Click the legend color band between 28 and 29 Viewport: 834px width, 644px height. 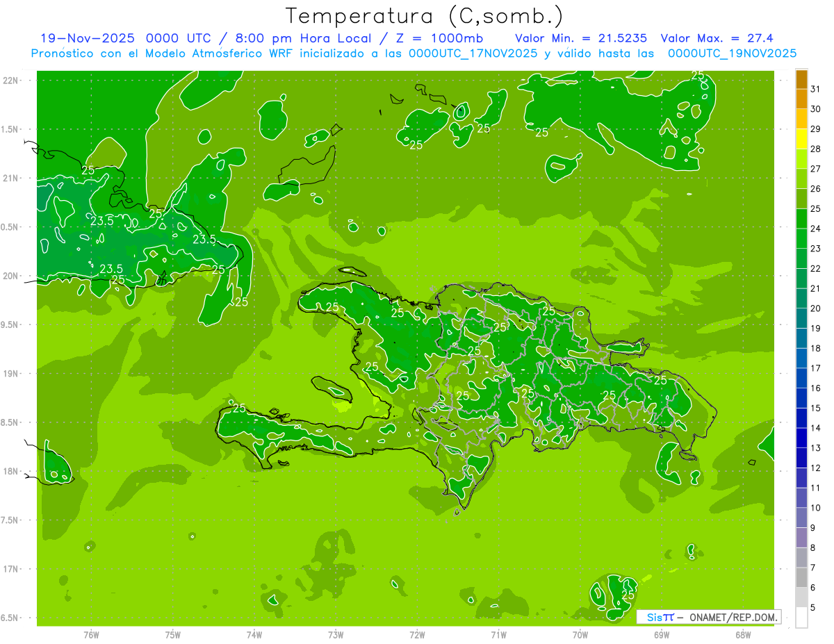(x=801, y=139)
